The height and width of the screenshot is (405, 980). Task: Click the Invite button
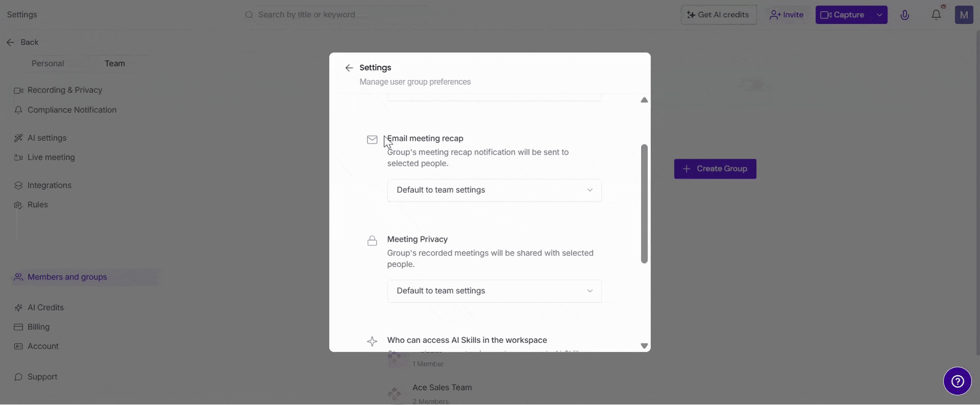tap(787, 15)
